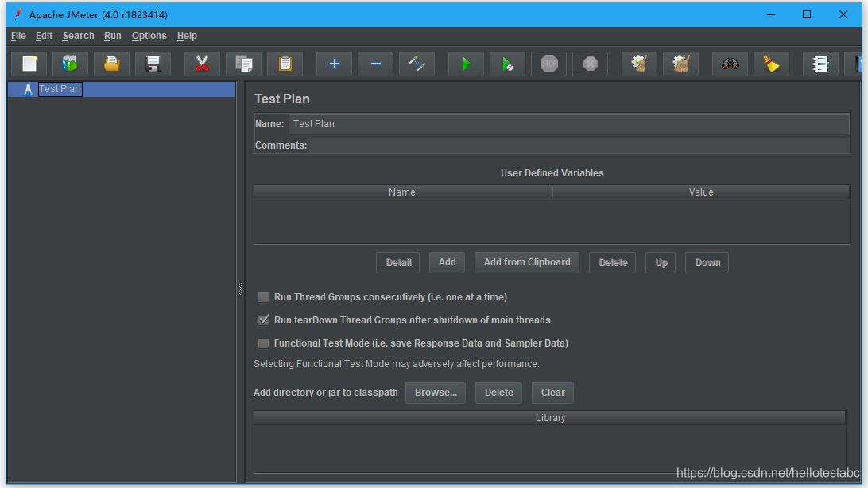Open a test plan file via folder icon

click(x=112, y=64)
